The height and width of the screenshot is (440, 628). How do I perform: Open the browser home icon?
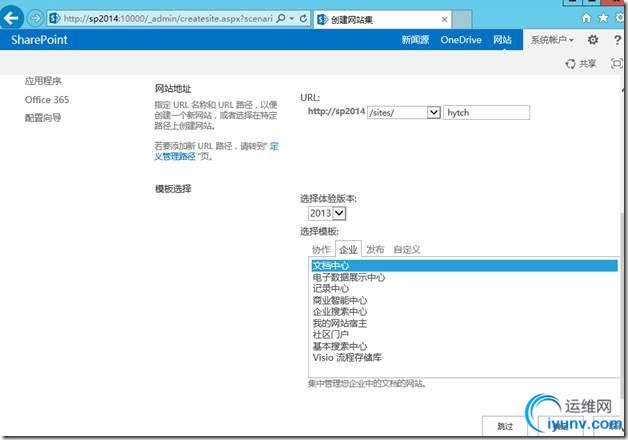coord(586,18)
